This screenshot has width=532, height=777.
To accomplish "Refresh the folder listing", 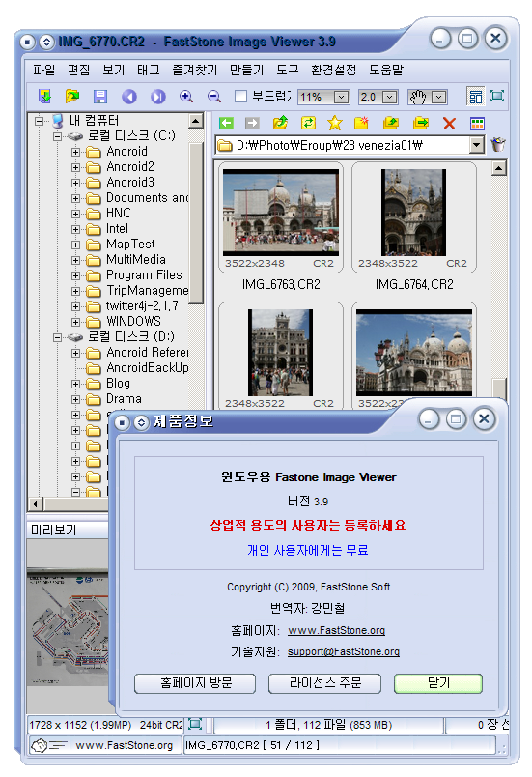I will coord(308,123).
